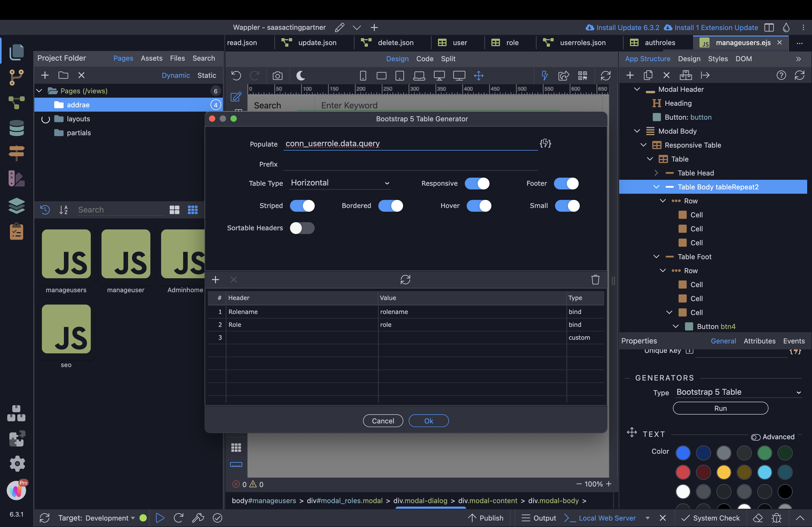This screenshot has width=812, height=527.
Task: Click the Cancel button in the dialog
Action: click(383, 421)
